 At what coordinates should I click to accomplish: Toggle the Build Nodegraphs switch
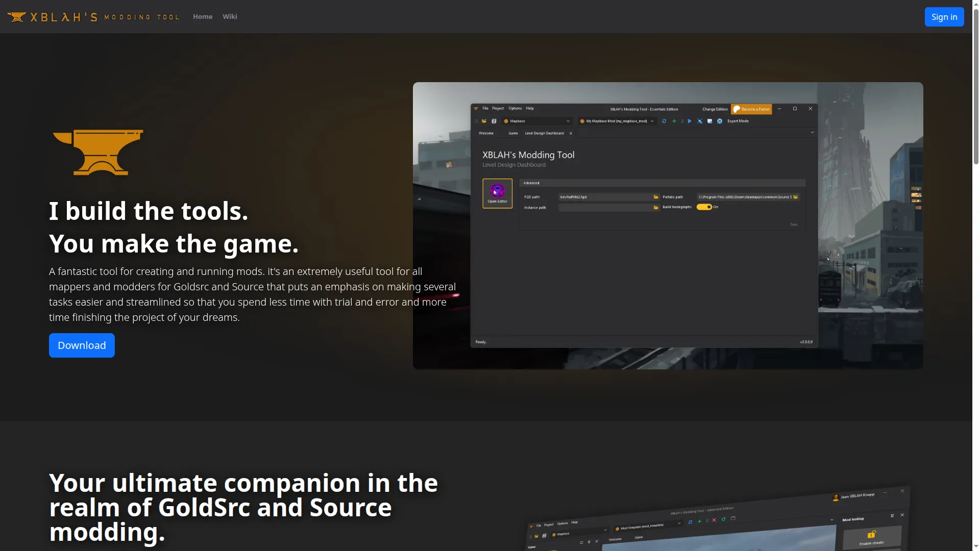click(x=704, y=207)
